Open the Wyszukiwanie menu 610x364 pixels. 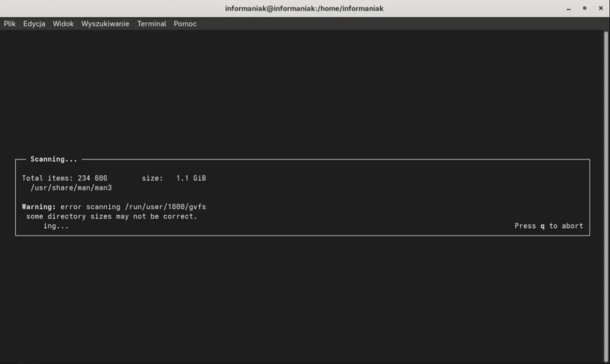click(x=105, y=24)
